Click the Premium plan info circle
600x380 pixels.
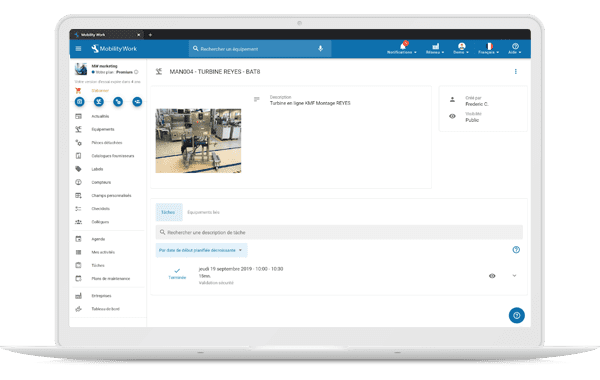coord(136,72)
